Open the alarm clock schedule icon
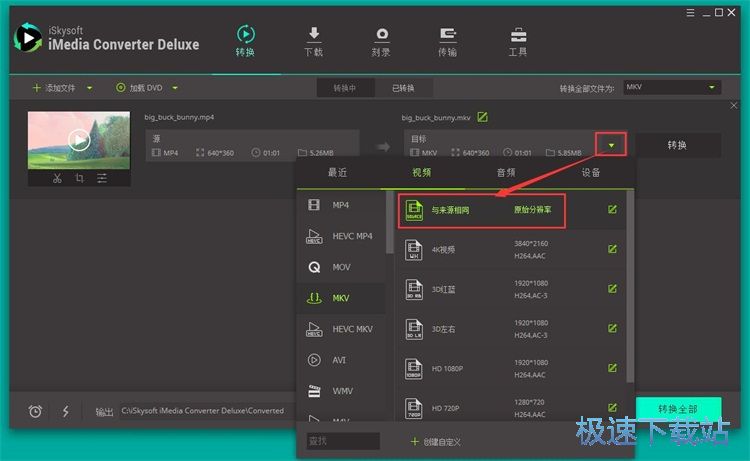 pyautogui.click(x=35, y=411)
